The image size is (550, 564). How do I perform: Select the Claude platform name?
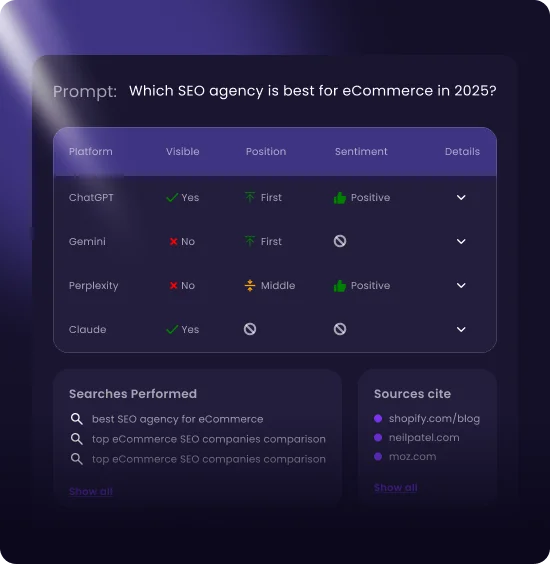(87, 329)
